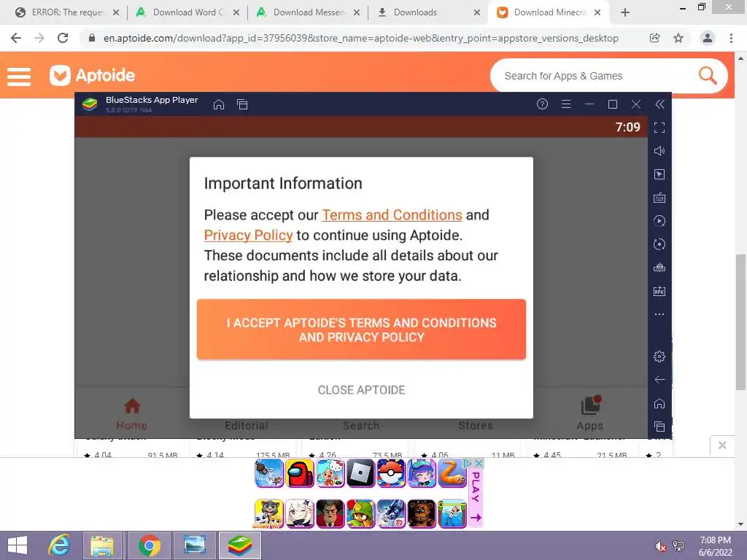Open the macro recorder icon in sidebar
747x560 pixels.
tap(659, 268)
